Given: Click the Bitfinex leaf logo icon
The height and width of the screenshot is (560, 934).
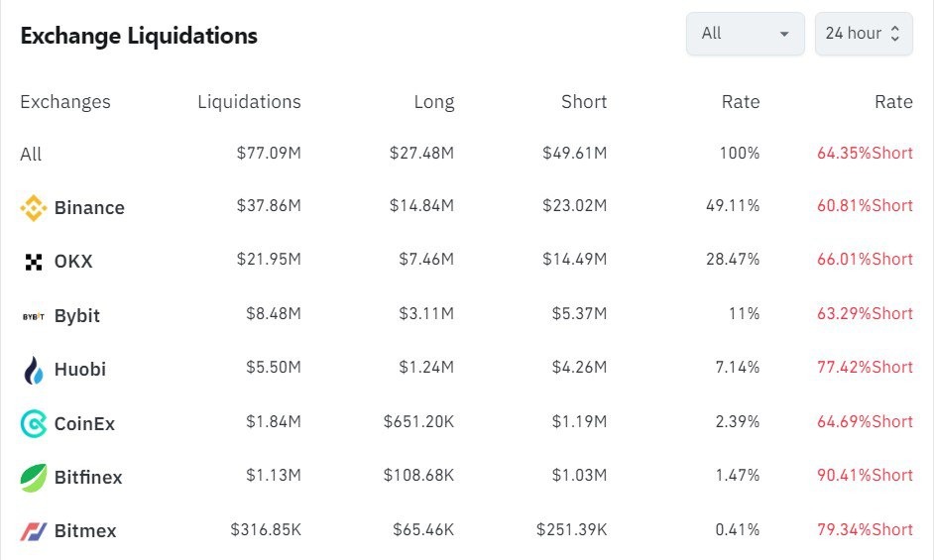Looking at the screenshot, I should [34, 478].
